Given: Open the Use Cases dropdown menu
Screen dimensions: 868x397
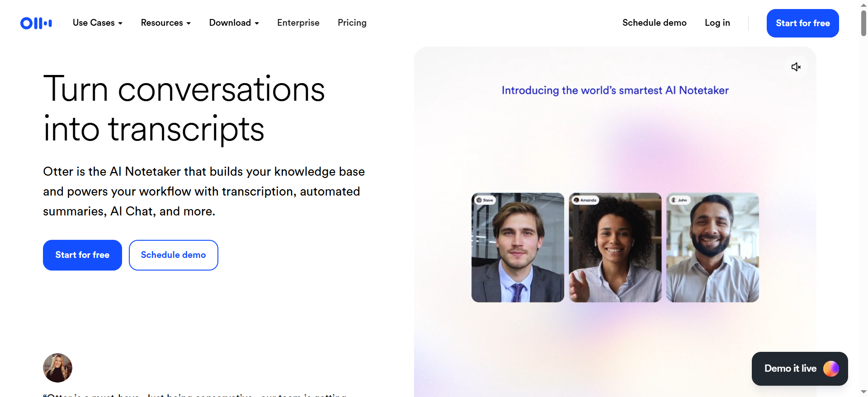Looking at the screenshot, I should pos(98,23).
